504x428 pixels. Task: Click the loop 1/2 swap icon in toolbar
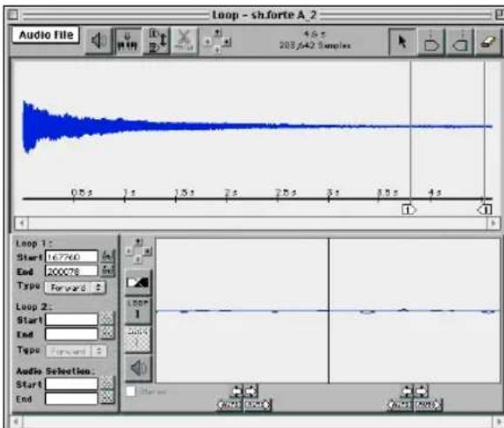[157, 41]
